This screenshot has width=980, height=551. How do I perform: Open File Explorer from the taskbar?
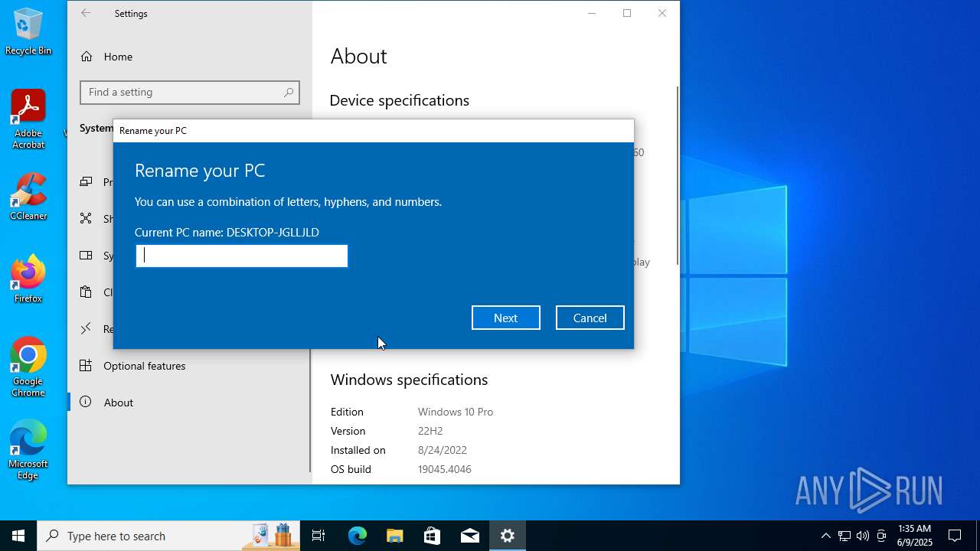tap(395, 536)
